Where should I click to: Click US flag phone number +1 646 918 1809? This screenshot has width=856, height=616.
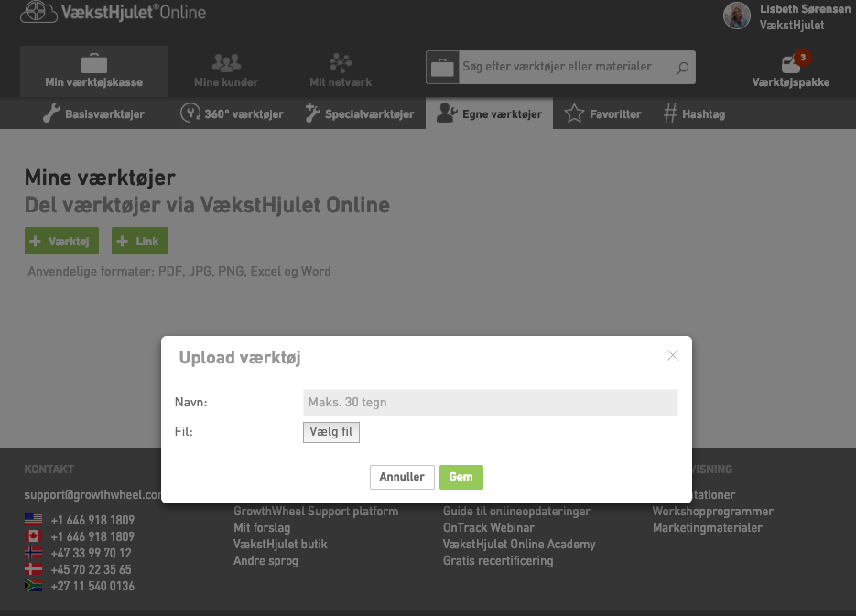point(92,520)
